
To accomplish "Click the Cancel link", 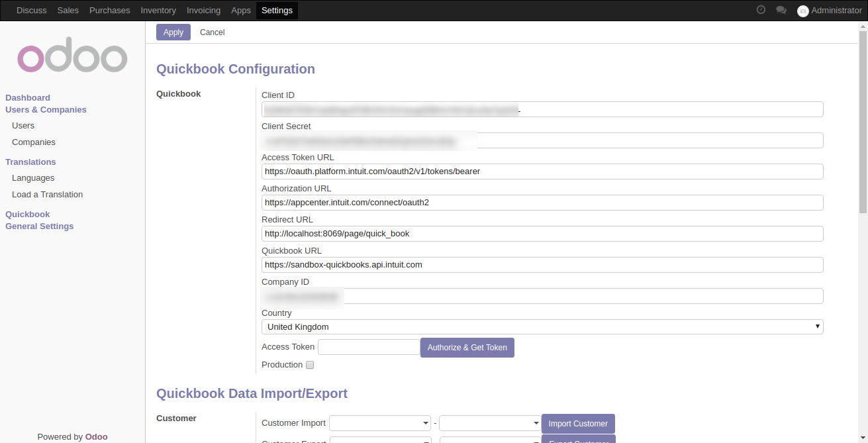I will tap(213, 32).
